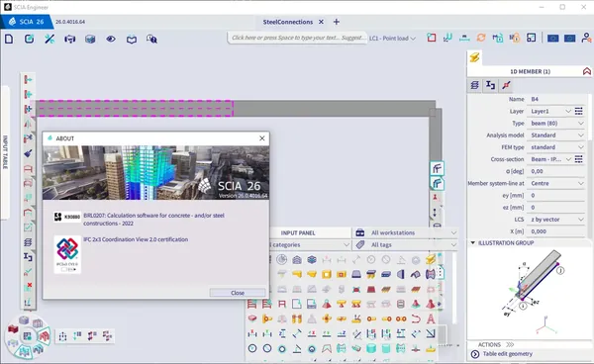Click the X [m] value field

[556, 231]
